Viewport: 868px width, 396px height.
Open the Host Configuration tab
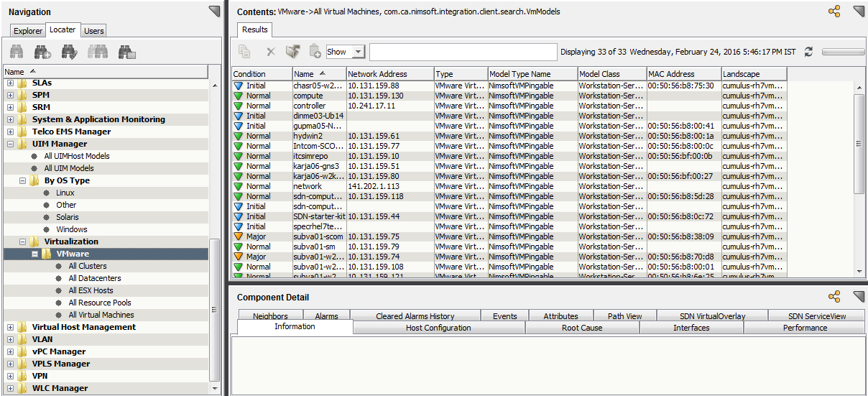pyautogui.click(x=439, y=328)
